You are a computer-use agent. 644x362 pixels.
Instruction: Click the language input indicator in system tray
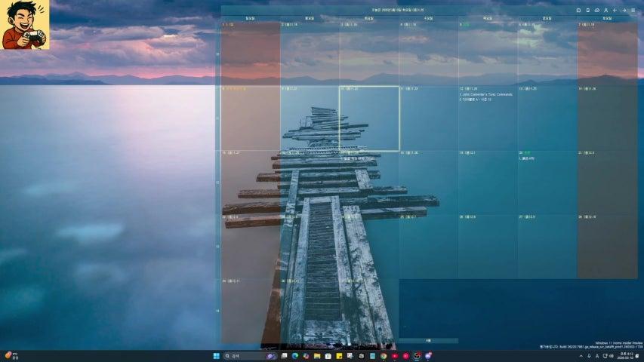(597, 356)
